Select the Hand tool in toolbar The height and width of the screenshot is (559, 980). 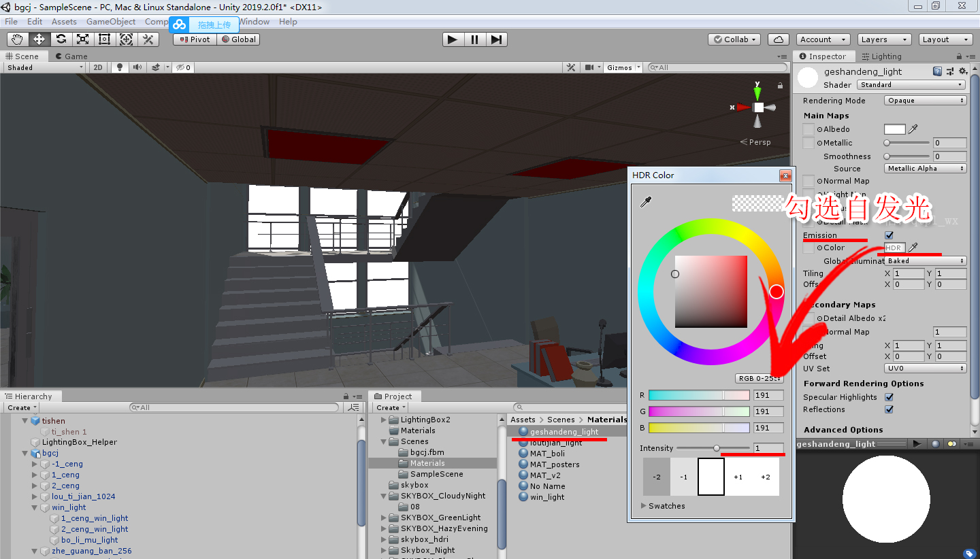(x=17, y=39)
